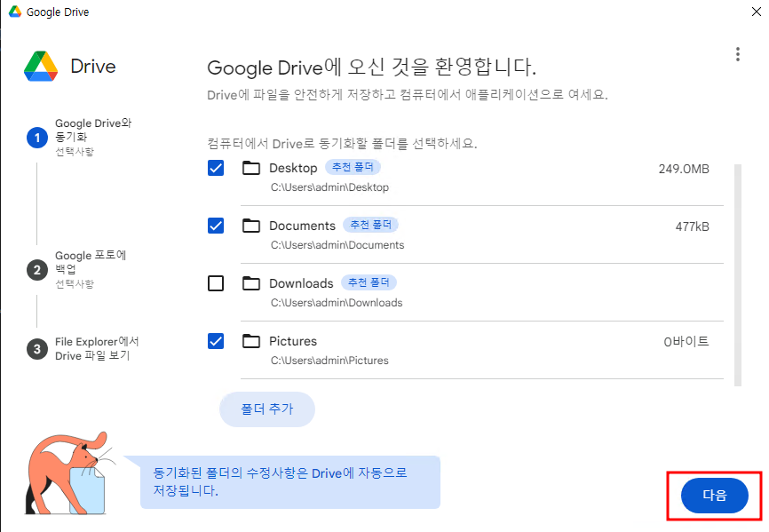Uncheck the Documents folder checkbox
This screenshot has width=769, height=532.
(216, 226)
